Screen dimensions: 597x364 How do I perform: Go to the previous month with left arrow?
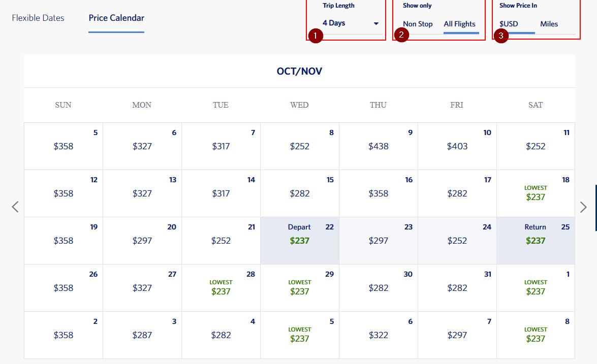tap(15, 207)
